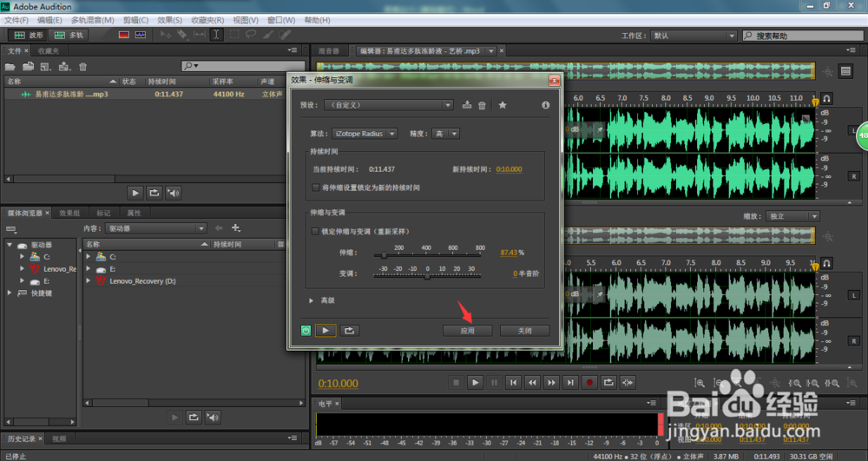The height and width of the screenshot is (461, 868).
Task: Show the spectral frequency display
Action: [x=124, y=35]
